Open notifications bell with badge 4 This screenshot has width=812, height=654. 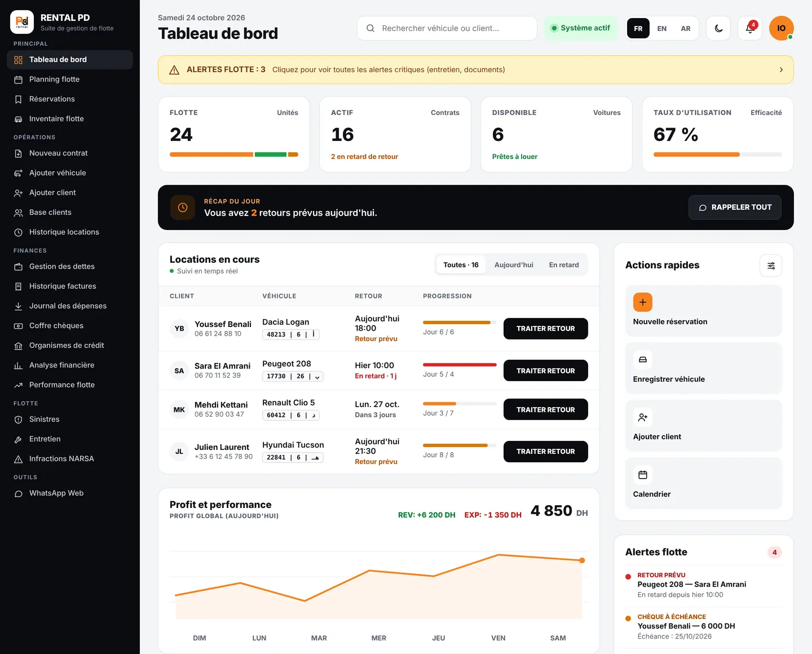pyautogui.click(x=750, y=28)
